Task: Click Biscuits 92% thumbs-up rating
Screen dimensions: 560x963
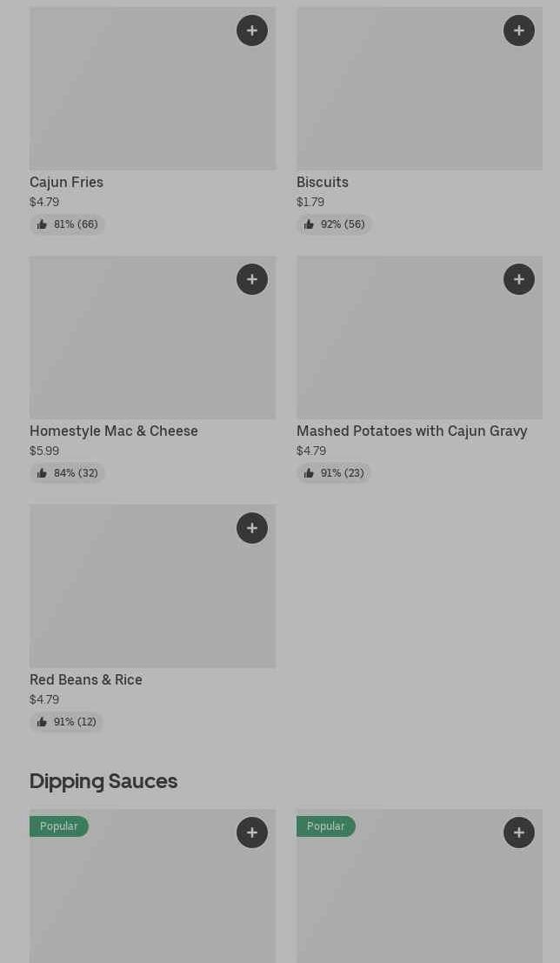Action: point(334,224)
